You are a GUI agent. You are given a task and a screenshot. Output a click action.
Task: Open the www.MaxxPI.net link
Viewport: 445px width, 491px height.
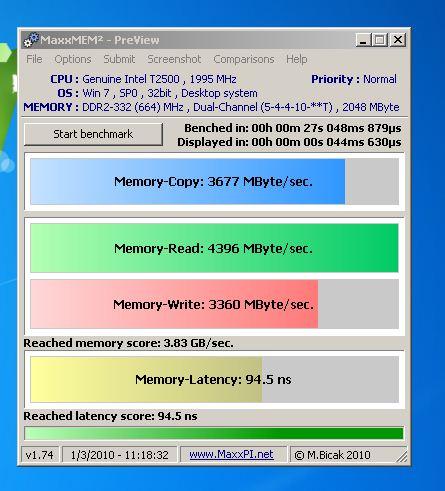click(232, 454)
